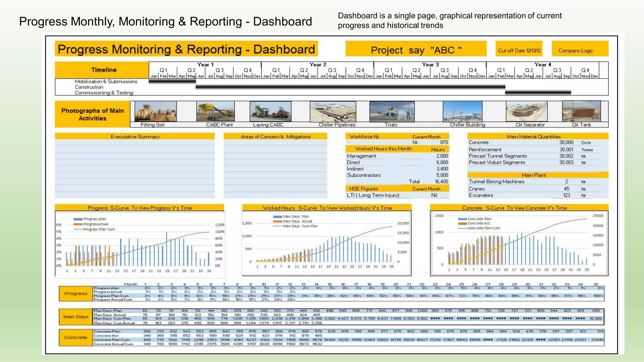This screenshot has height=362, width=644.
Task: Click the Oil Separator photograph
Action: pyautogui.click(x=526, y=112)
